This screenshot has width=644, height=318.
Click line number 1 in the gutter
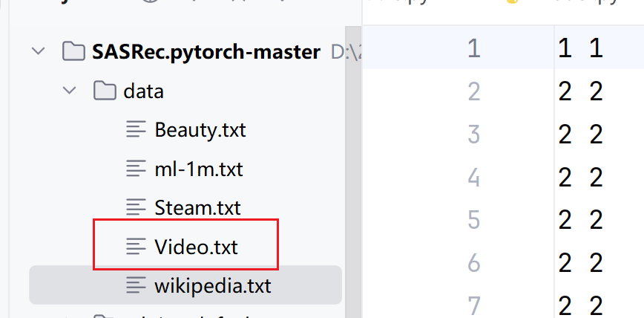(x=473, y=48)
